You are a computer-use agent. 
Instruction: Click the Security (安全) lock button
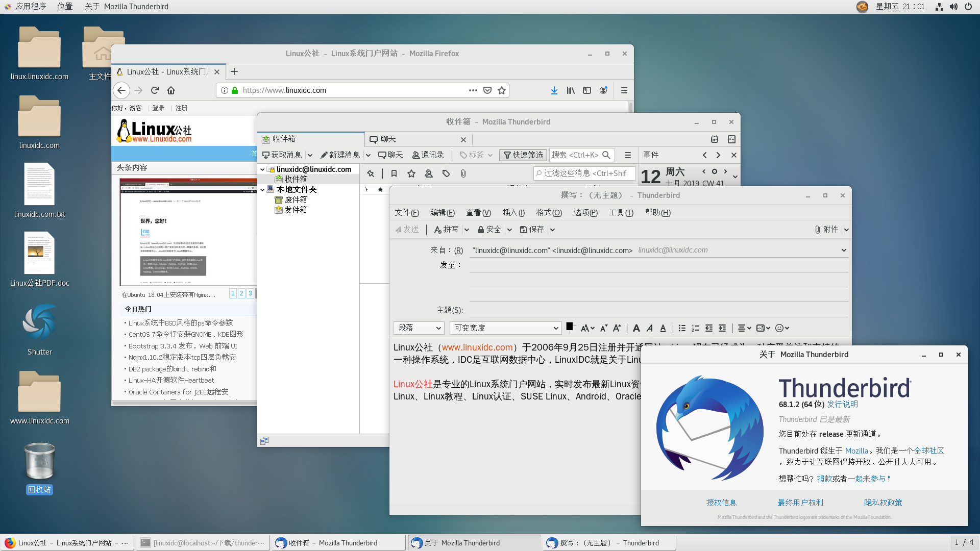[489, 230]
